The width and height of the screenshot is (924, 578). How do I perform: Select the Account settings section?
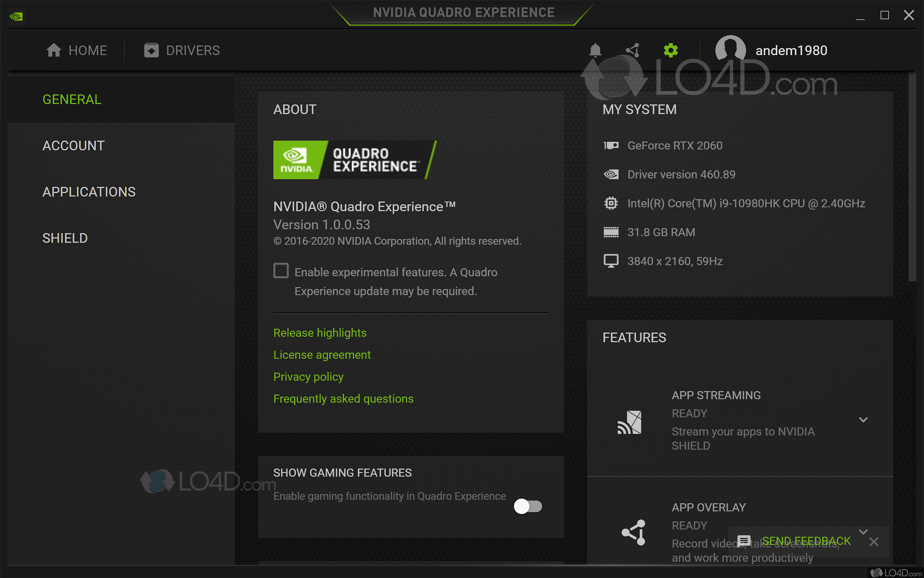click(74, 146)
